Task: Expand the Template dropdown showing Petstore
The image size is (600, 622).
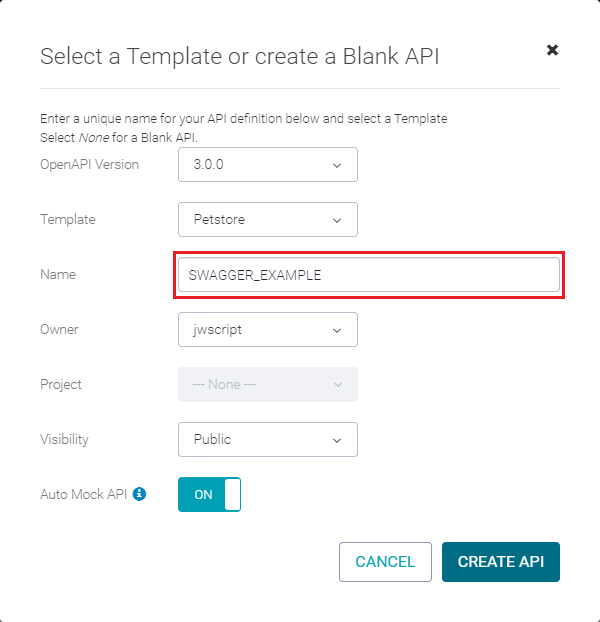Action: [x=268, y=219]
